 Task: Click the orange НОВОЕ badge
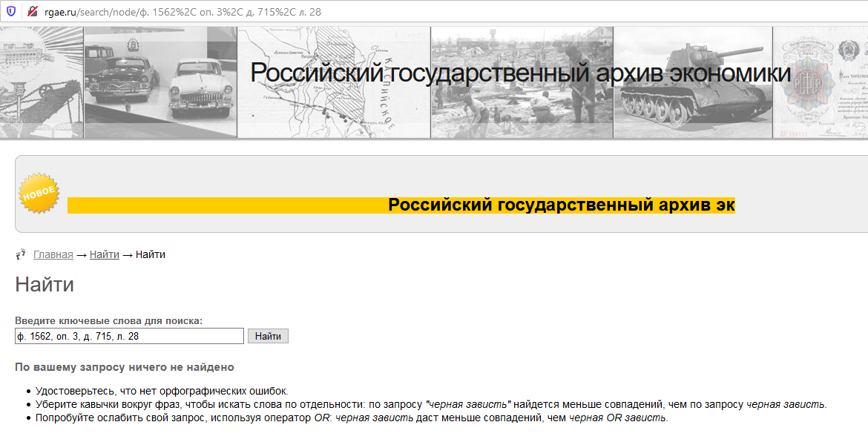coord(38,194)
